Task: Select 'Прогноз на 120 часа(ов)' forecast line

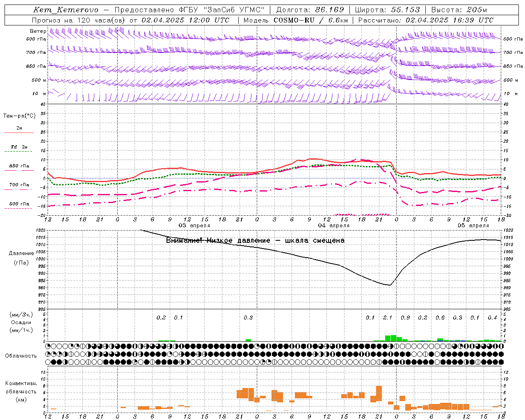Action: pos(79,20)
